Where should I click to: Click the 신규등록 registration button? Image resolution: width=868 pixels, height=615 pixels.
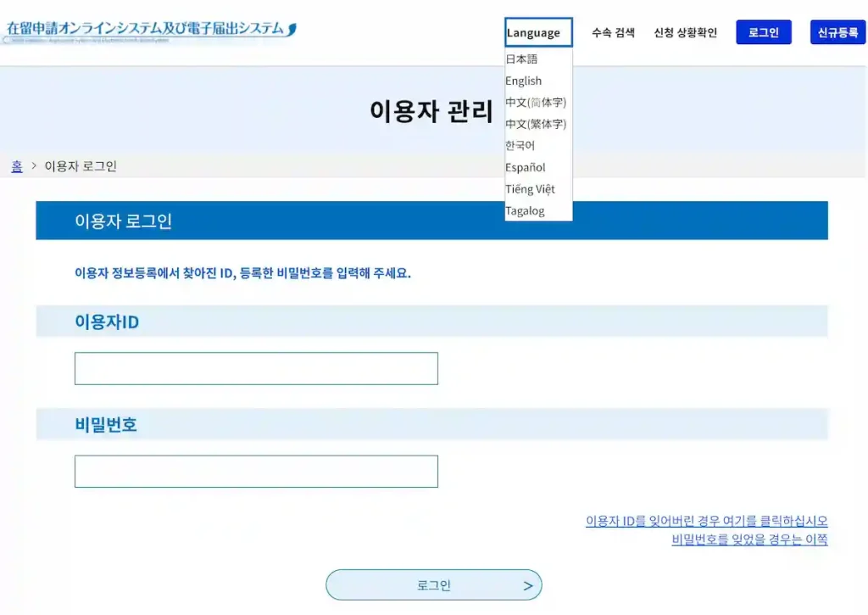click(837, 31)
